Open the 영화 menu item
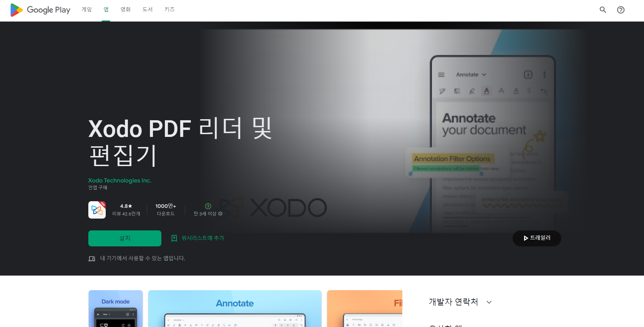The height and width of the screenshot is (327, 644). pyautogui.click(x=125, y=9)
